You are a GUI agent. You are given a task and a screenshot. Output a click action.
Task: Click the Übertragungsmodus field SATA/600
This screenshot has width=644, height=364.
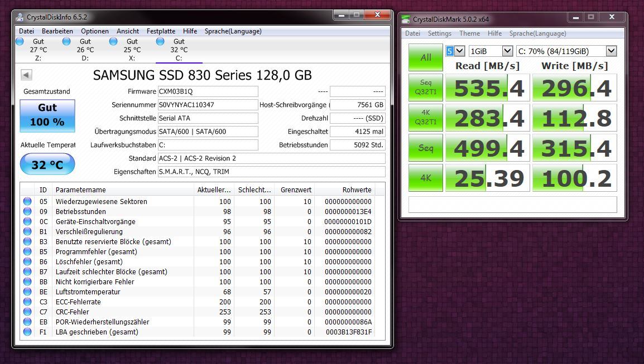(x=208, y=132)
